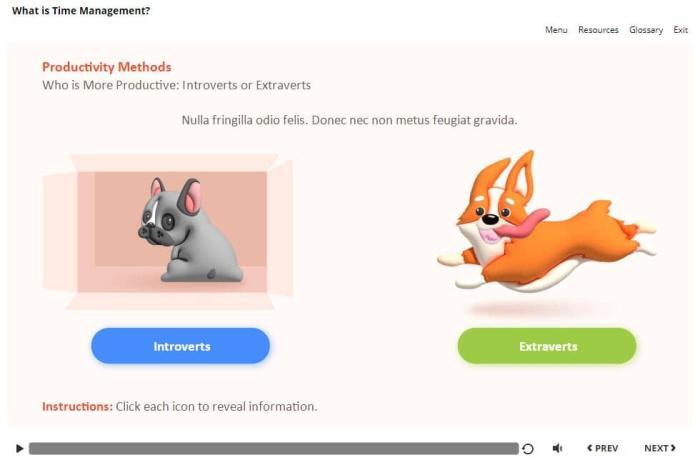Viewport: 700px width, 470px height.
Task: Select the green Extraverts button
Action: coord(547,346)
